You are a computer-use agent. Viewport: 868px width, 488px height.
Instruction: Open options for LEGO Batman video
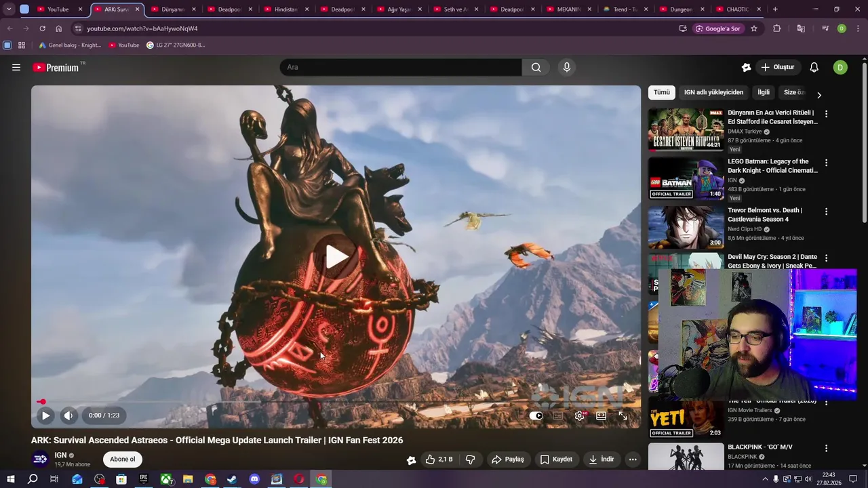click(x=826, y=163)
